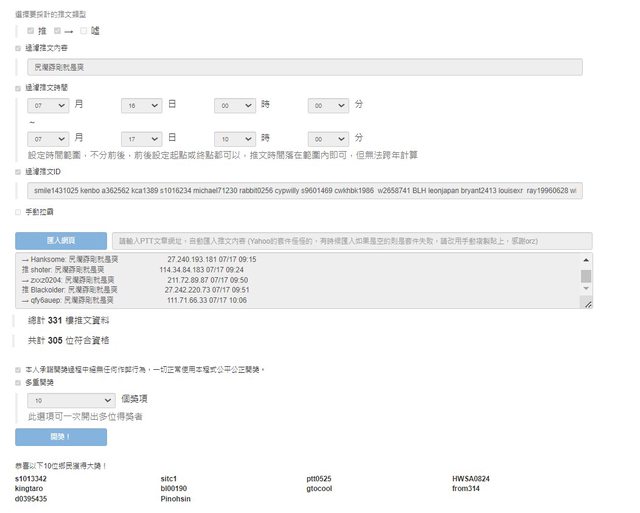Click the comment content filter text field
The width and height of the screenshot is (640, 513).
point(305,67)
